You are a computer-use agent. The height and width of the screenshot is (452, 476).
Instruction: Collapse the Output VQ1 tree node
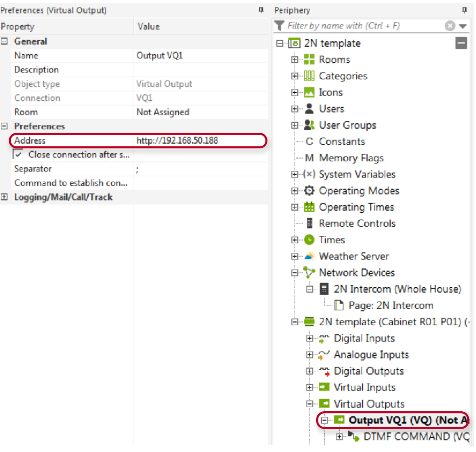tap(324, 420)
